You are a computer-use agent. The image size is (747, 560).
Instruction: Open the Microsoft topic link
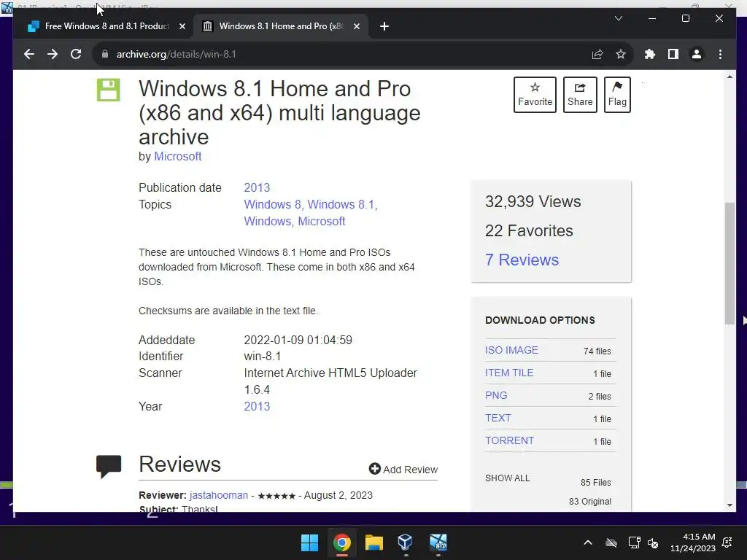322,221
